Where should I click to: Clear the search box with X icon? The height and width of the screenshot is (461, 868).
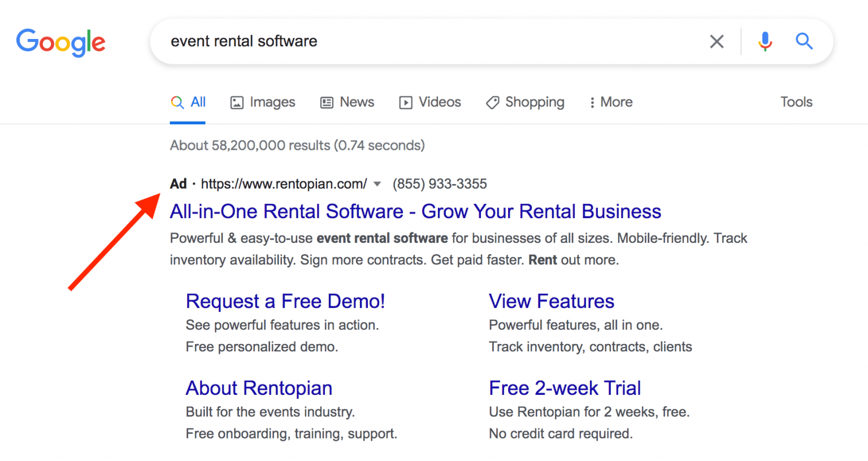pos(717,41)
